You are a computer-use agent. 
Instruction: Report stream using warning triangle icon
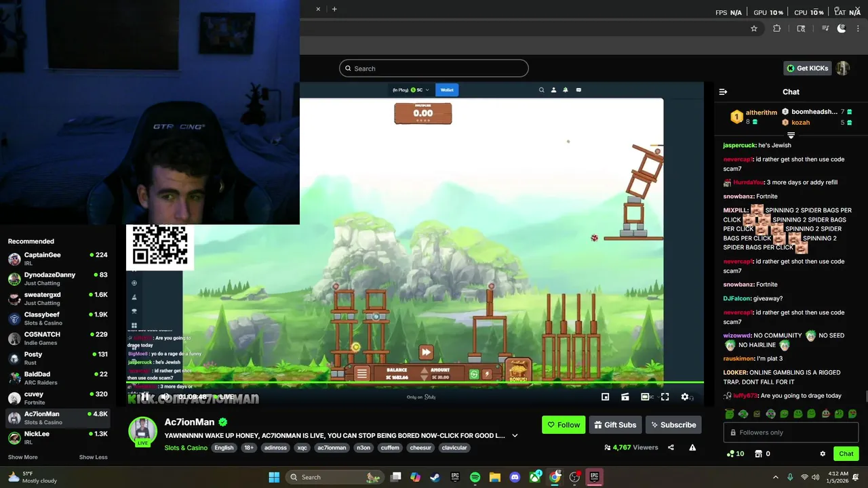692,447
